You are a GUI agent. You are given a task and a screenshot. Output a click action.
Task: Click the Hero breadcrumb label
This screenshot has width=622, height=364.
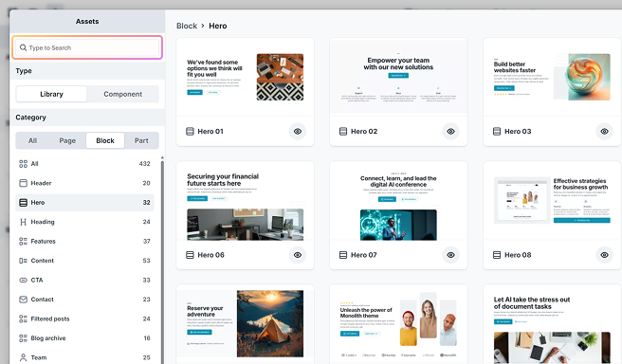(x=218, y=26)
